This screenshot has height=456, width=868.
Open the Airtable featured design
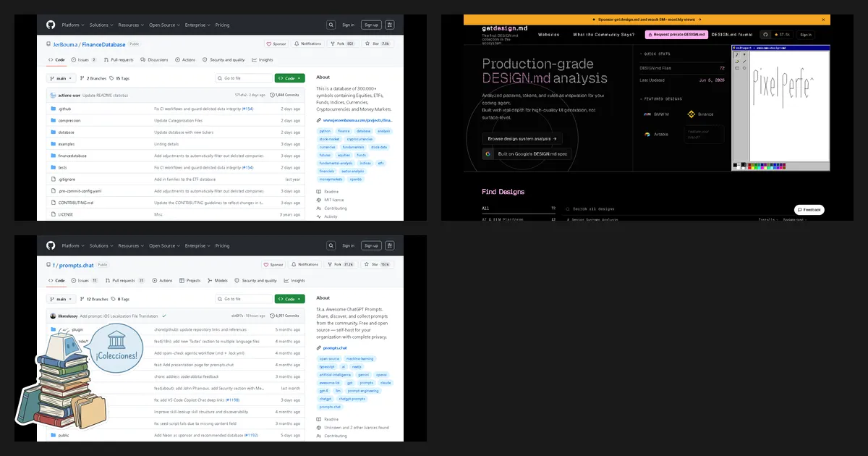[x=657, y=134]
